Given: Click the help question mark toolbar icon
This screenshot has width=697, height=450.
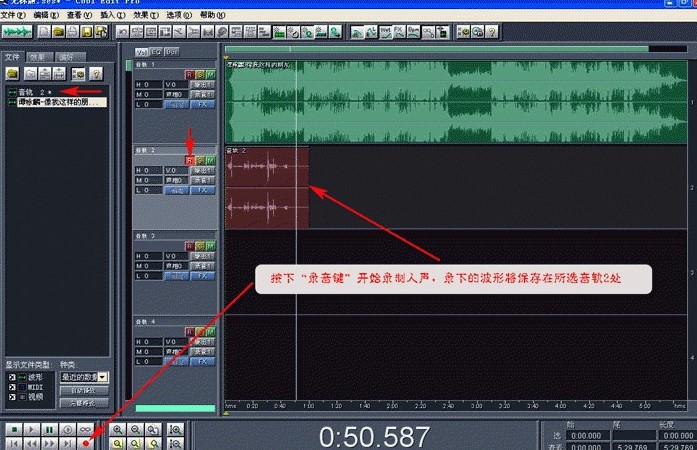Looking at the screenshot, I should point(492,32).
